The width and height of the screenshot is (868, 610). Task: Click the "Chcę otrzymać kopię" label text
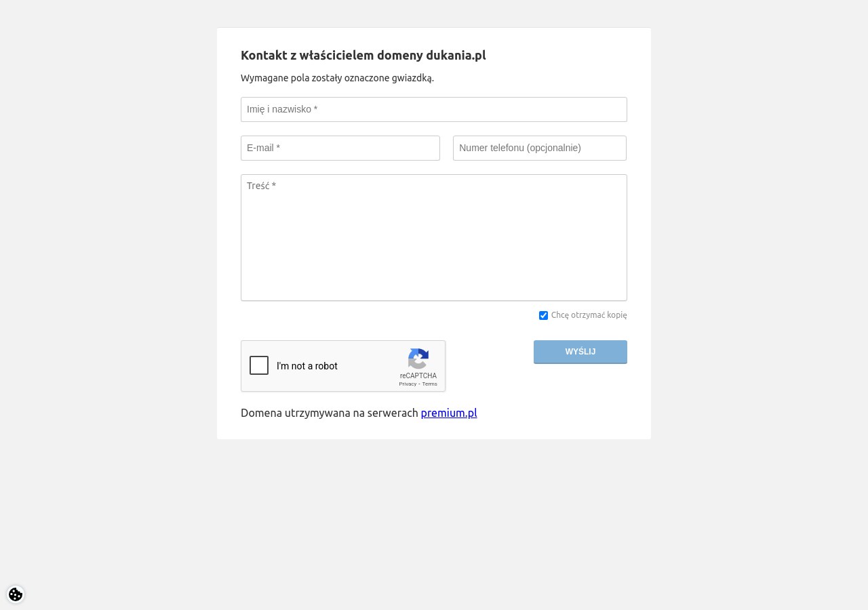[589, 315]
